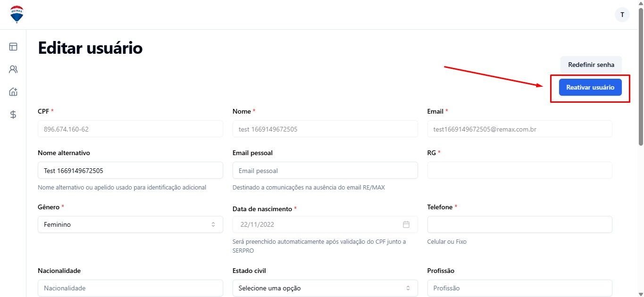The image size is (644, 297).
Task: Open the users icon in sidebar
Action: pos(13,69)
